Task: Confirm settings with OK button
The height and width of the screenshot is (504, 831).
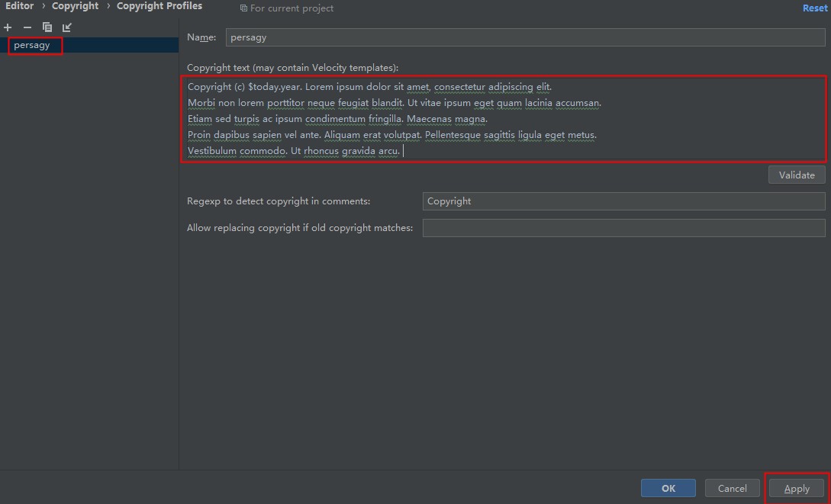Action: coord(668,489)
